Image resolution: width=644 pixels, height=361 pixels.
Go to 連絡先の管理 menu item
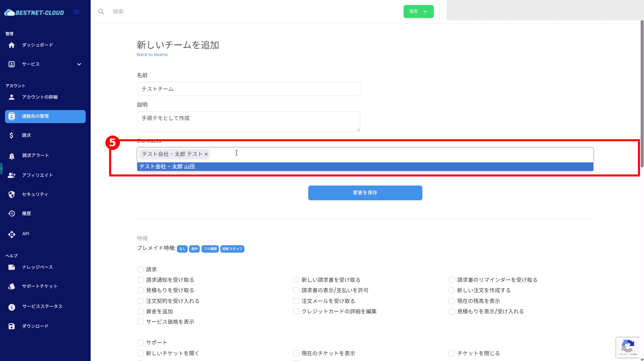pyautogui.click(x=45, y=116)
